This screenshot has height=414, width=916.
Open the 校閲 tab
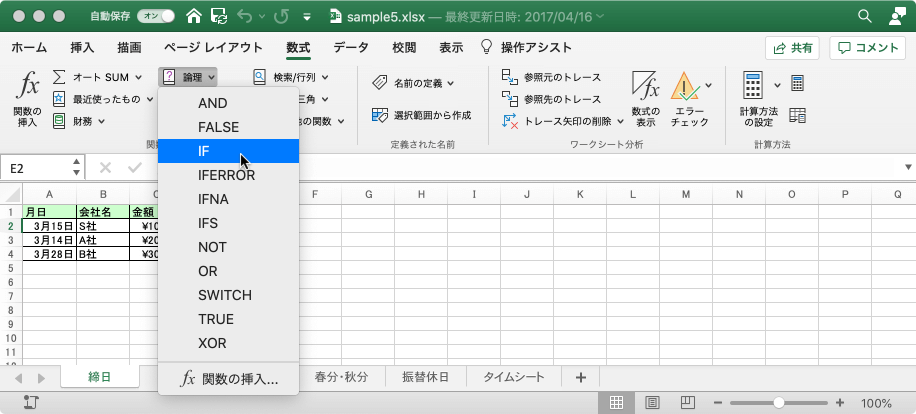click(x=404, y=48)
